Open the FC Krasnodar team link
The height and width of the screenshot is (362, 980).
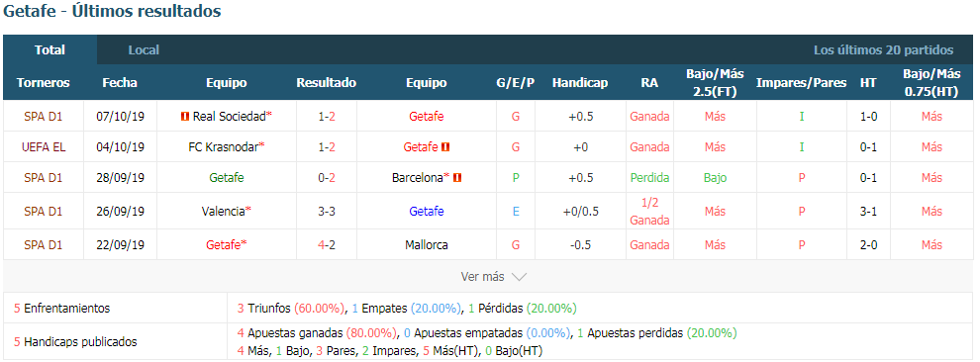click(x=225, y=147)
